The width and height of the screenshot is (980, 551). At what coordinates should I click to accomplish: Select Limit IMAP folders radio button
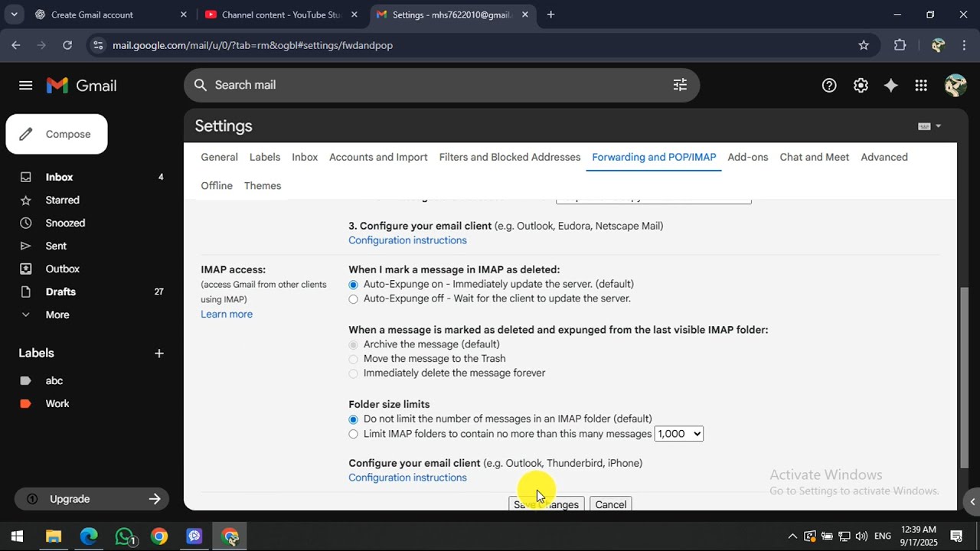pos(353,434)
